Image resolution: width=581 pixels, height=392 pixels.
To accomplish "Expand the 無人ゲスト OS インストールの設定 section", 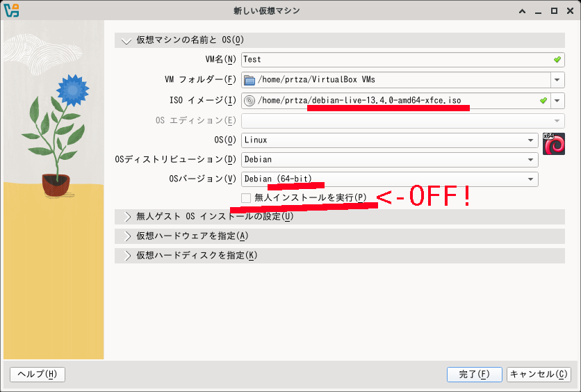I will tap(126, 216).
